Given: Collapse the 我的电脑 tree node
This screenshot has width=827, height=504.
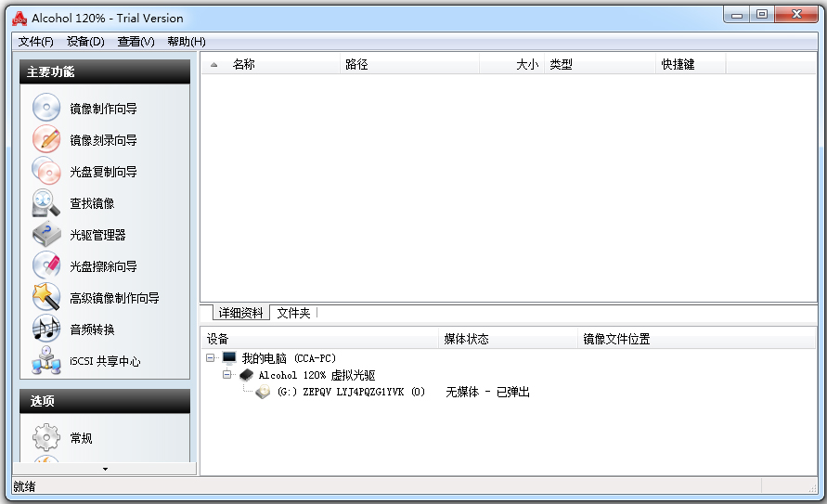Looking at the screenshot, I should pos(211,358).
